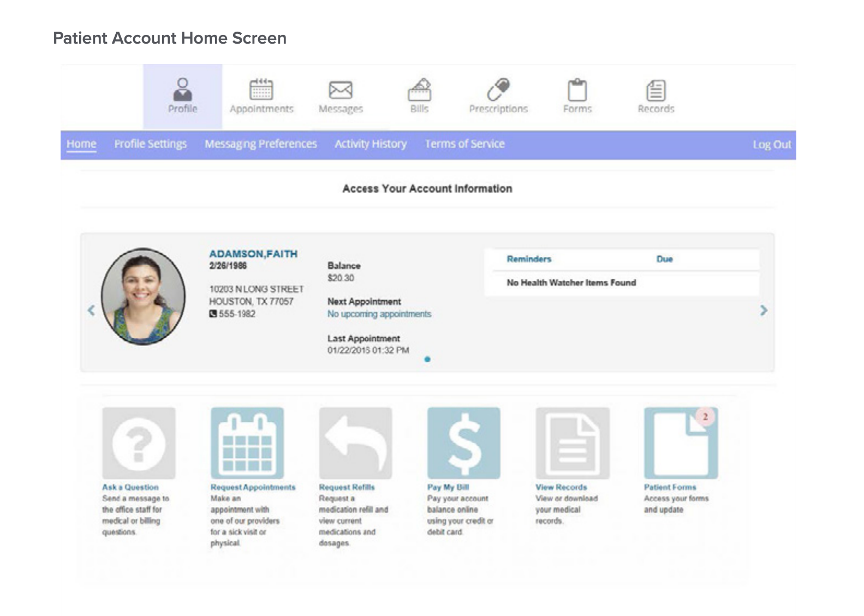Select the Profile person icon
The image size is (864, 616).
pyautogui.click(x=182, y=89)
